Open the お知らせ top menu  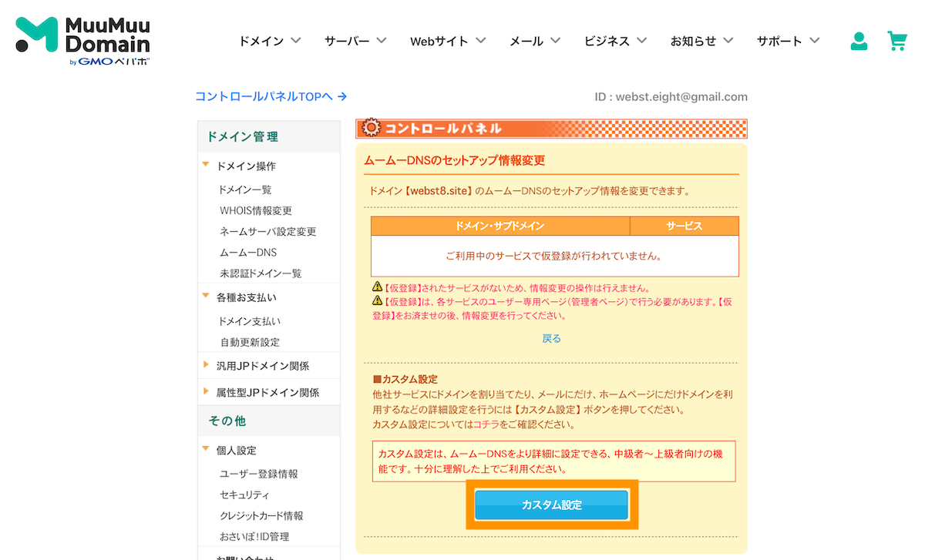693,41
